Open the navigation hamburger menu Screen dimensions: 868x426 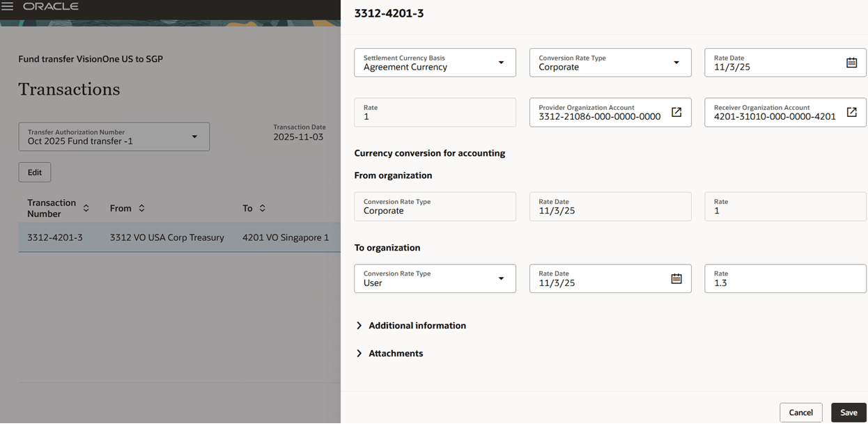tap(10, 7)
